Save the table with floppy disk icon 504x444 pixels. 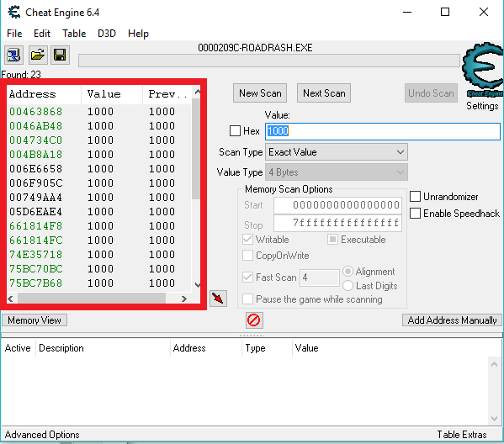(x=60, y=55)
